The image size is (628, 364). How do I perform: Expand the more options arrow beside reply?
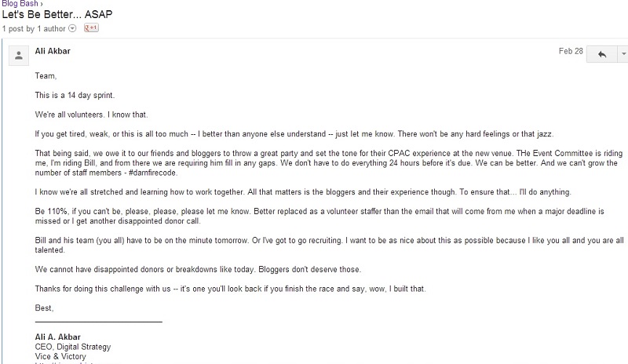(x=623, y=54)
